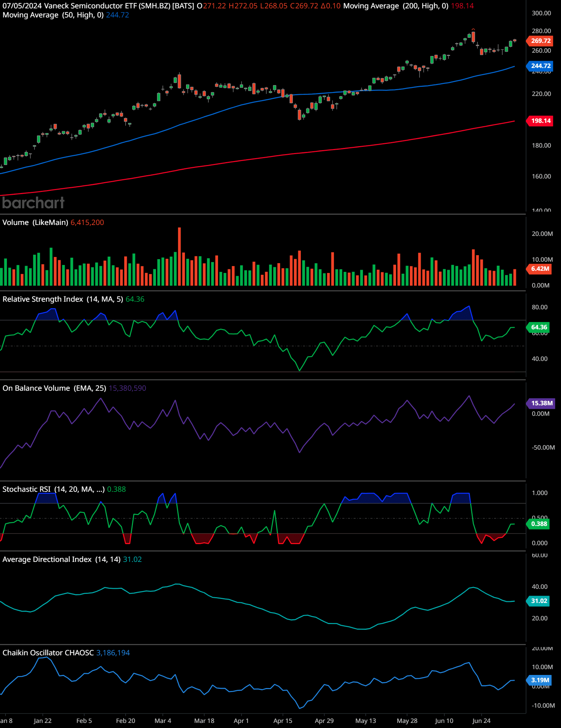Click the 'May 28' date on time axis

pyautogui.click(x=407, y=721)
